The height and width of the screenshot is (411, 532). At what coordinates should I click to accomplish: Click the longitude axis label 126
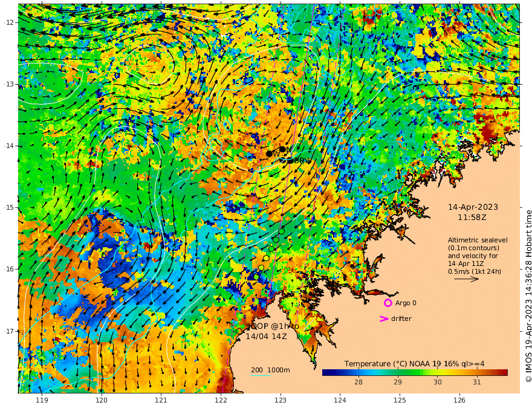(459, 401)
